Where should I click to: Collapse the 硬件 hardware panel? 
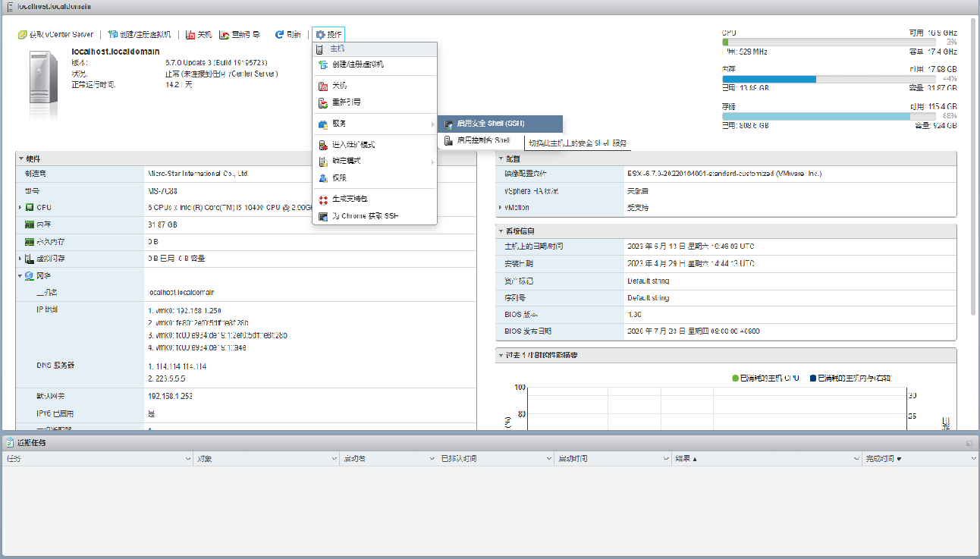[x=21, y=159]
